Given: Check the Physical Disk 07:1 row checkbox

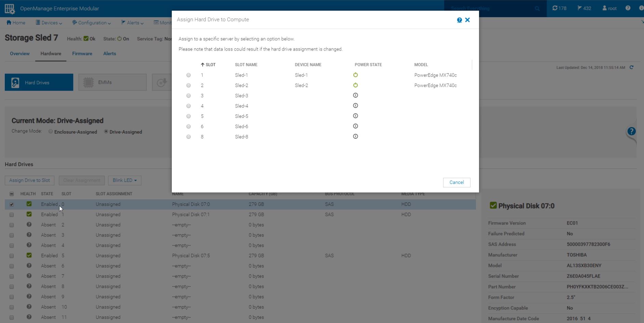Looking at the screenshot, I should 12,215.
